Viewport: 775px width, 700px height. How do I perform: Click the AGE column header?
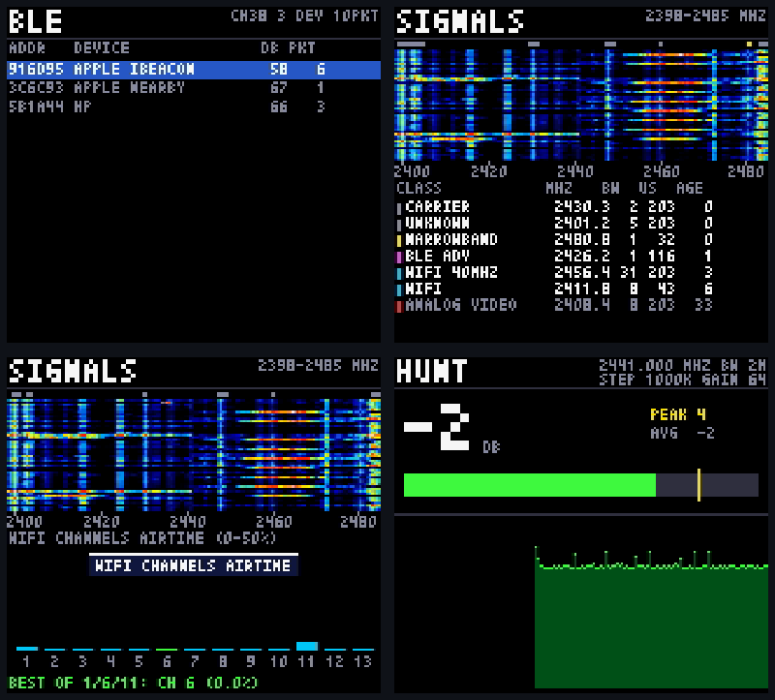pyautogui.click(x=690, y=188)
